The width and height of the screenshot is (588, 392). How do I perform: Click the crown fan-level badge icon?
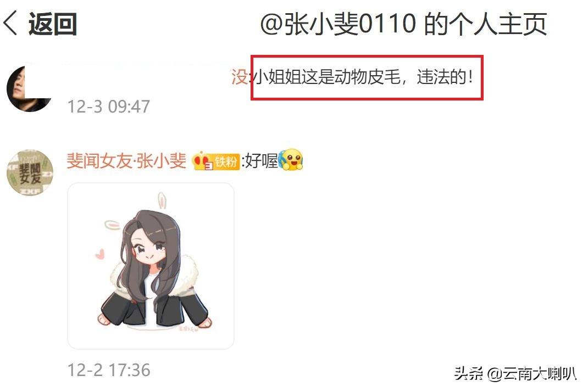pos(203,161)
